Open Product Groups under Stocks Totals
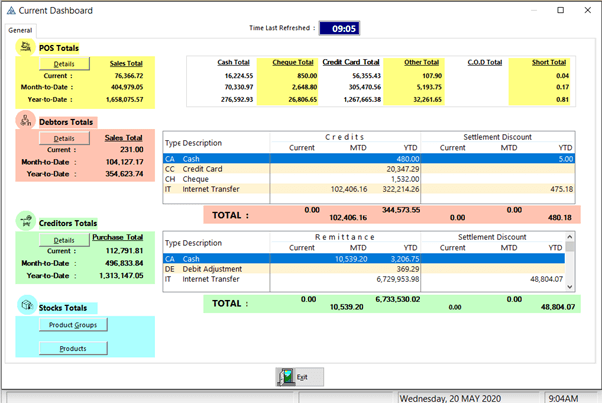This screenshot has height=403, width=602. (x=73, y=325)
